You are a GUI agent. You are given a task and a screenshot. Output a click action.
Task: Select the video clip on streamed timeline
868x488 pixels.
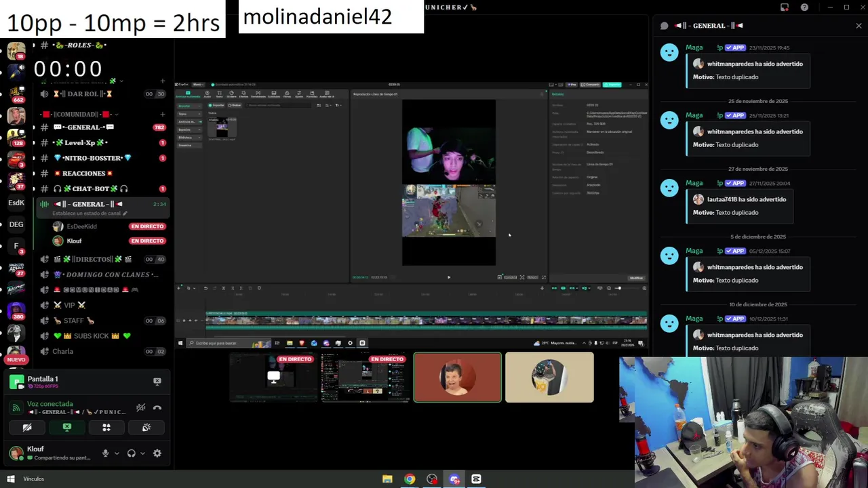tap(426, 321)
